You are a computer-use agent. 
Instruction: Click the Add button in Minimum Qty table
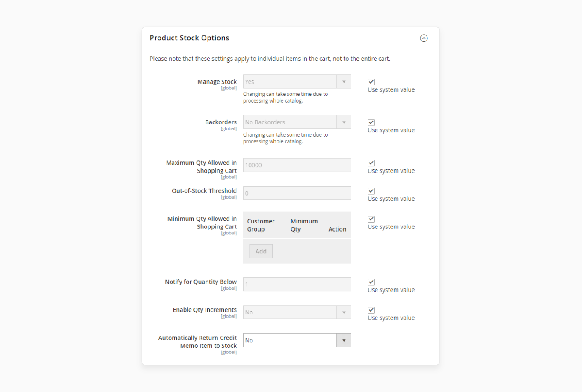coord(261,251)
